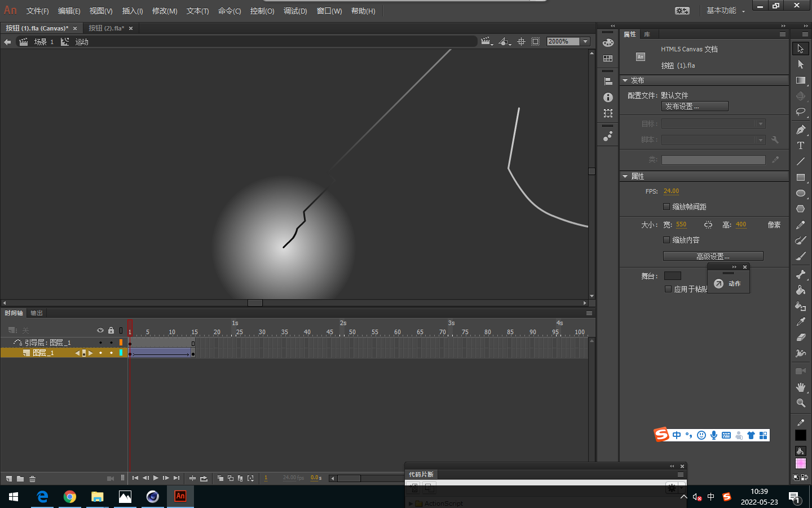812x508 pixels.
Task: Select the Pen tool in the toolbar
Action: click(x=800, y=130)
